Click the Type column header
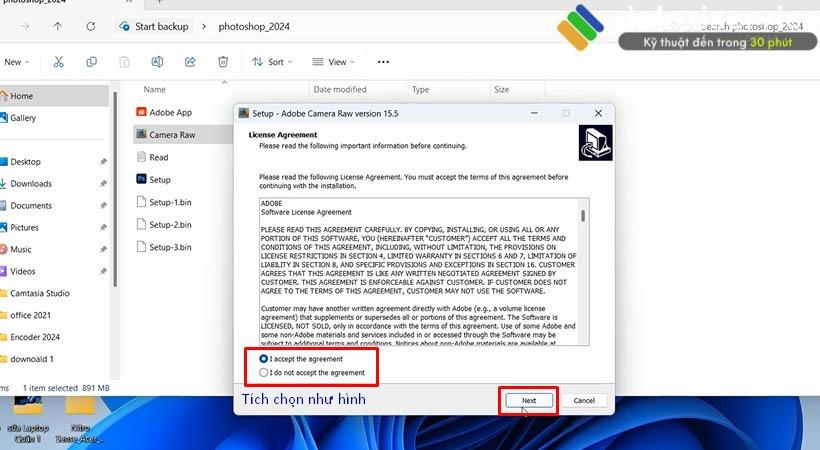Image resolution: width=820 pixels, height=450 pixels. tap(420, 89)
